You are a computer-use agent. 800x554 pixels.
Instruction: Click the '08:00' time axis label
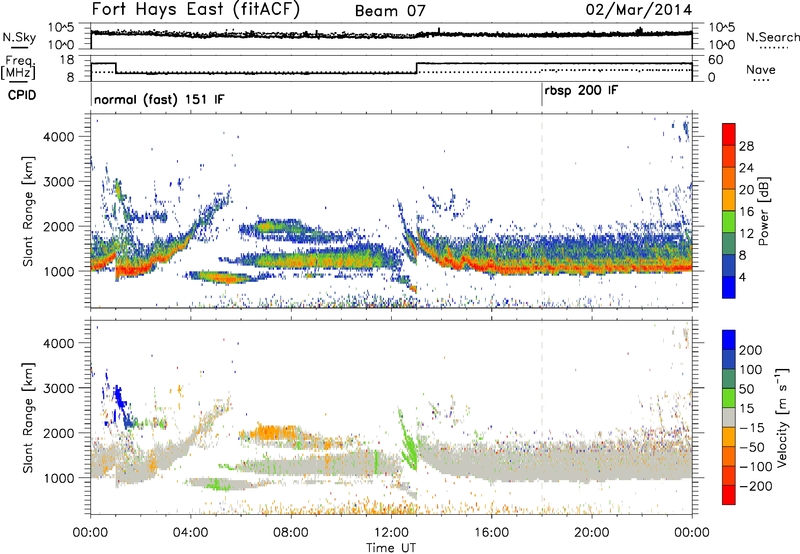[291, 533]
